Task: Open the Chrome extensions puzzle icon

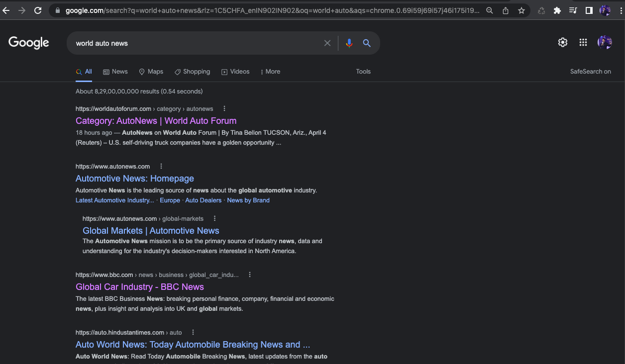Action: (557, 10)
